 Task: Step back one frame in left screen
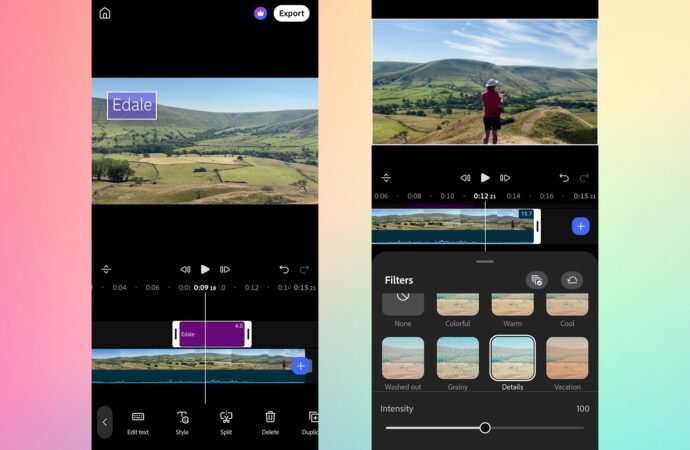(x=185, y=269)
